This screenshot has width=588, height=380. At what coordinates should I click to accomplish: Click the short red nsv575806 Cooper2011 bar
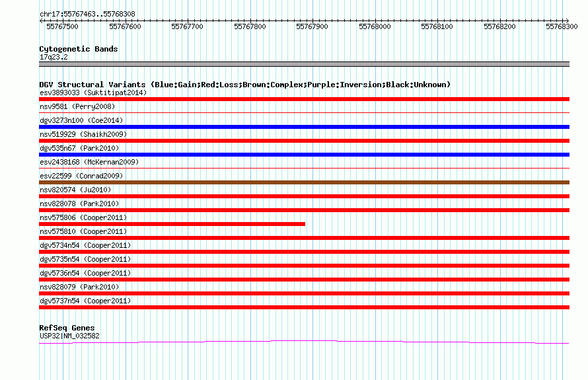[x=172, y=224]
